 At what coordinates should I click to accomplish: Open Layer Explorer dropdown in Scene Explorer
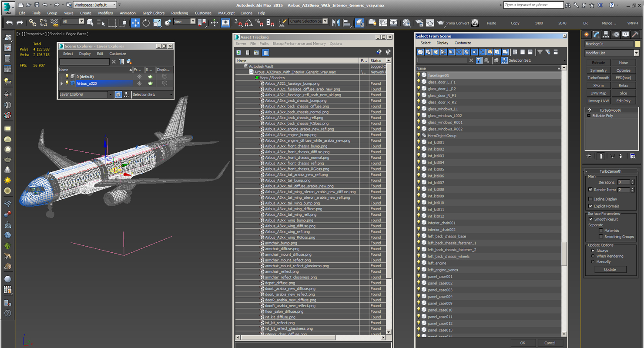pos(110,94)
